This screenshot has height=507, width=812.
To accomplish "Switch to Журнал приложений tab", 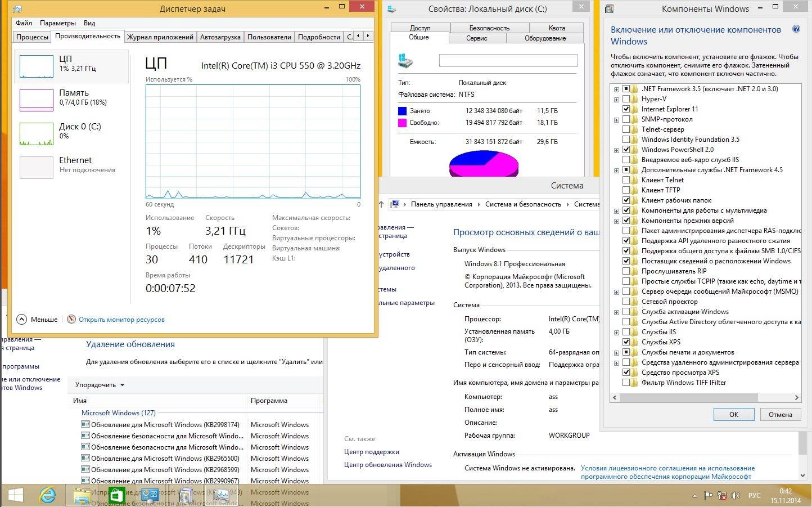I will 160,37.
